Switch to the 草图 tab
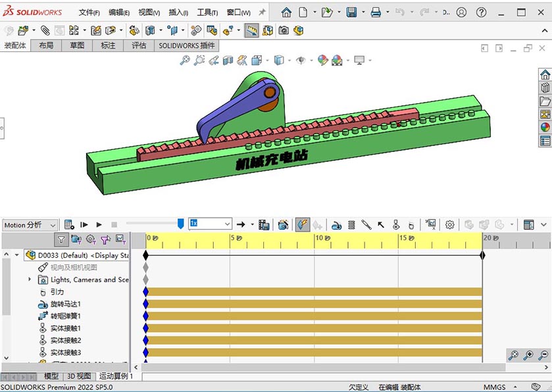The image size is (552, 392). click(77, 45)
